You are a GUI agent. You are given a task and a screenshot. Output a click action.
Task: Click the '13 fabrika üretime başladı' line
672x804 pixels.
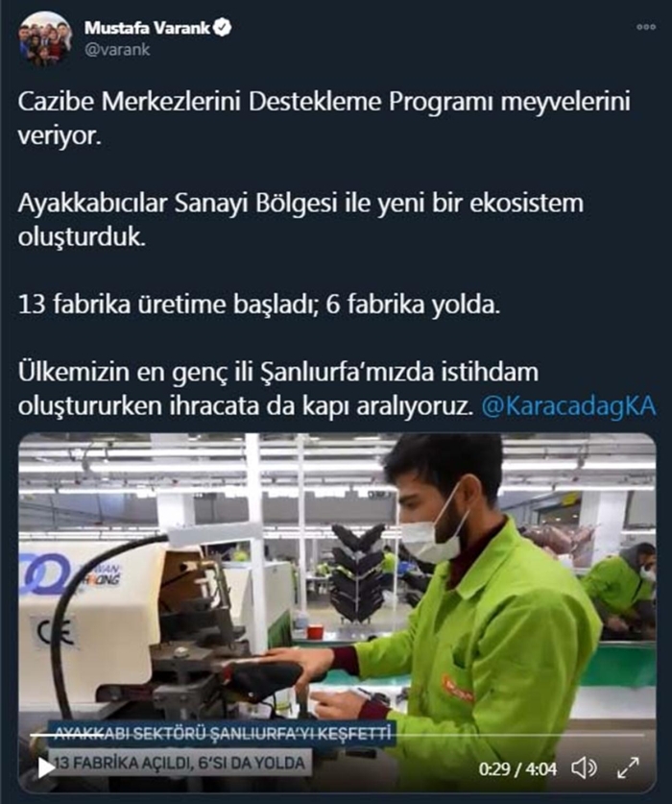pyautogui.click(x=259, y=305)
